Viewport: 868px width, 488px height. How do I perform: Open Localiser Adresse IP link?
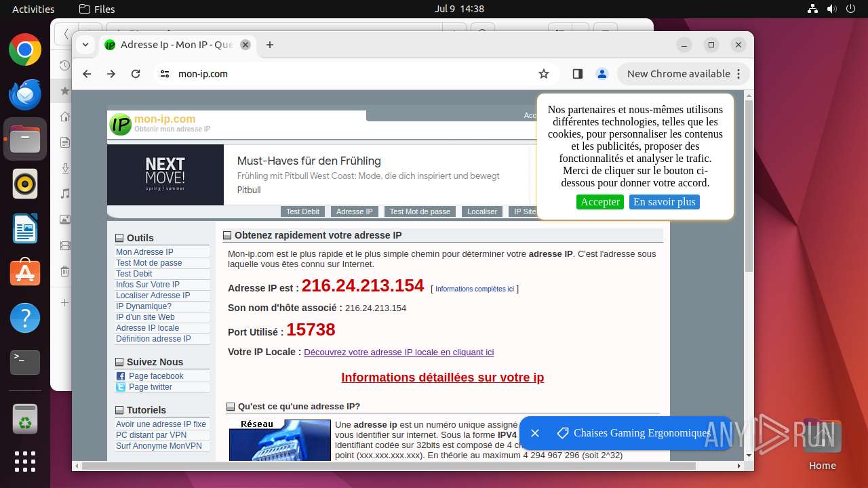(x=153, y=296)
